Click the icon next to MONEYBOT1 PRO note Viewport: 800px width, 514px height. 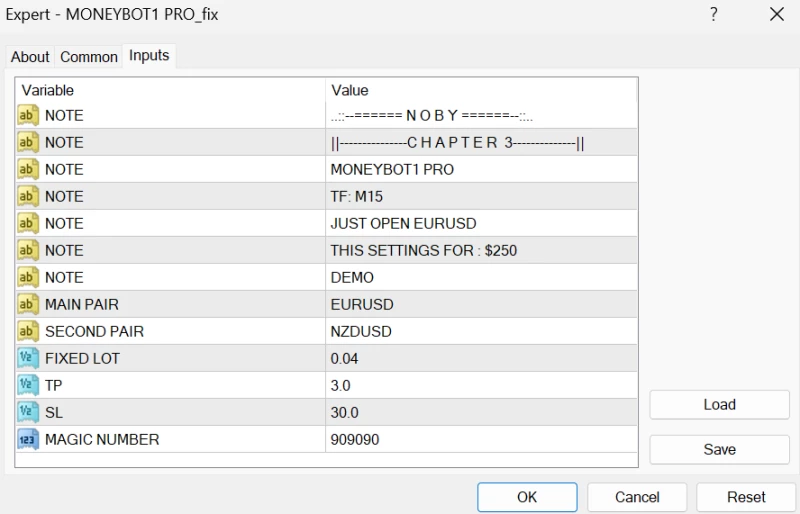[28, 169]
